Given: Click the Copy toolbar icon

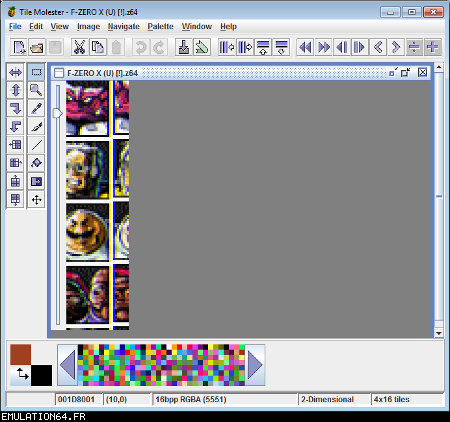Looking at the screenshot, I should click(98, 47).
